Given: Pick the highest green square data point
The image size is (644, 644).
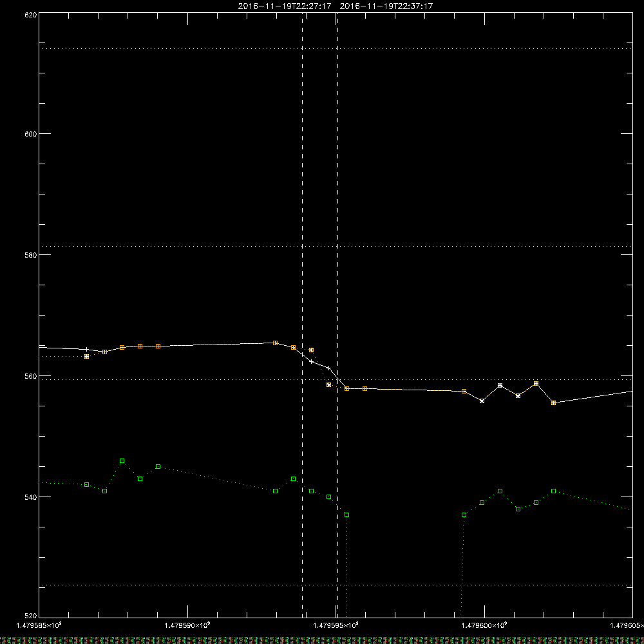Looking at the screenshot, I should pos(122,461).
